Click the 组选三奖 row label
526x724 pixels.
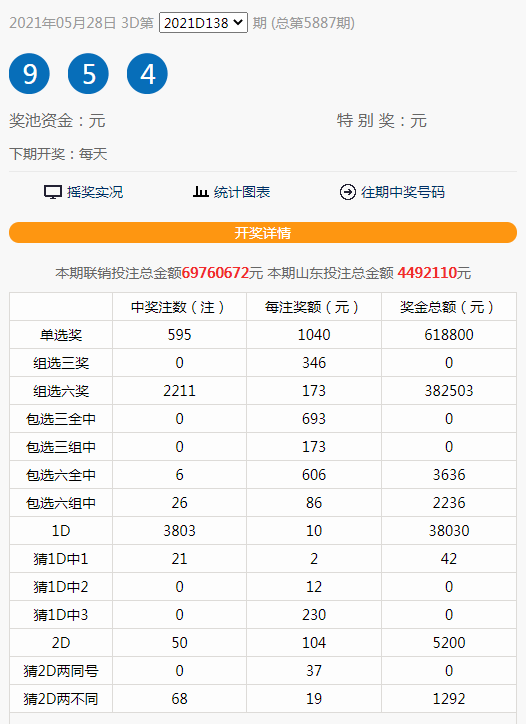[x=61, y=363]
